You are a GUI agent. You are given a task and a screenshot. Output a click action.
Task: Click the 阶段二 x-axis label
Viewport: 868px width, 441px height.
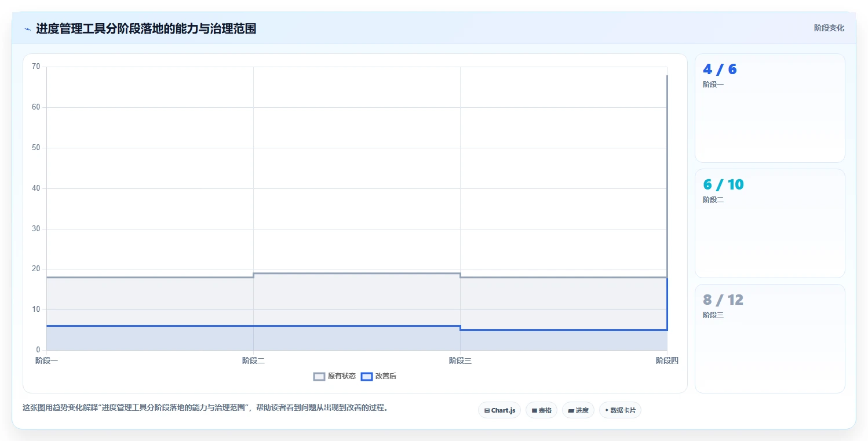(x=253, y=360)
